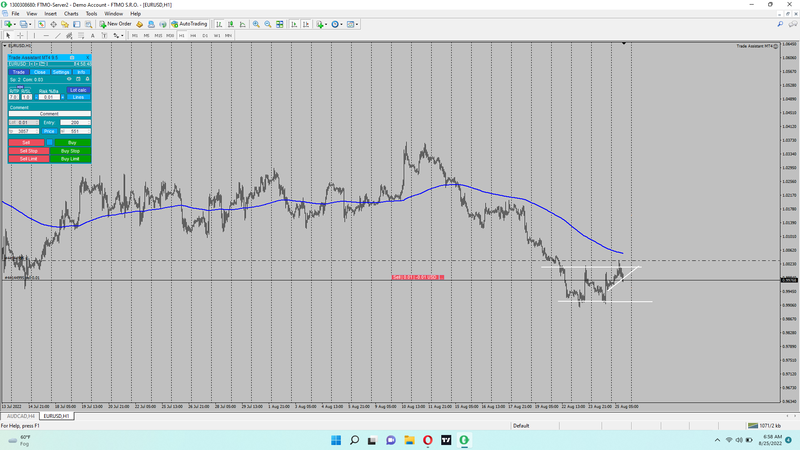The width and height of the screenshot is (800, 450).
Task: Open the MetaEditor gold book icon
Action: (139, 24)
